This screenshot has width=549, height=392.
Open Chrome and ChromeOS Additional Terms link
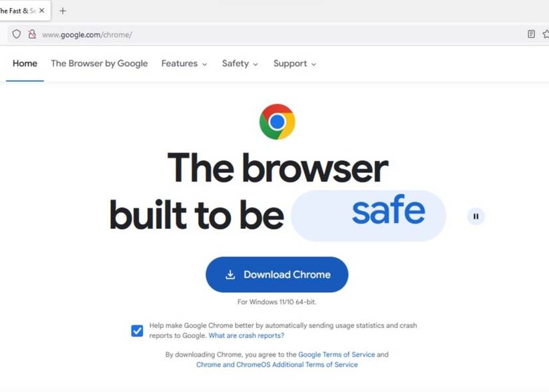pyautogui.click(x=277, y=365)
